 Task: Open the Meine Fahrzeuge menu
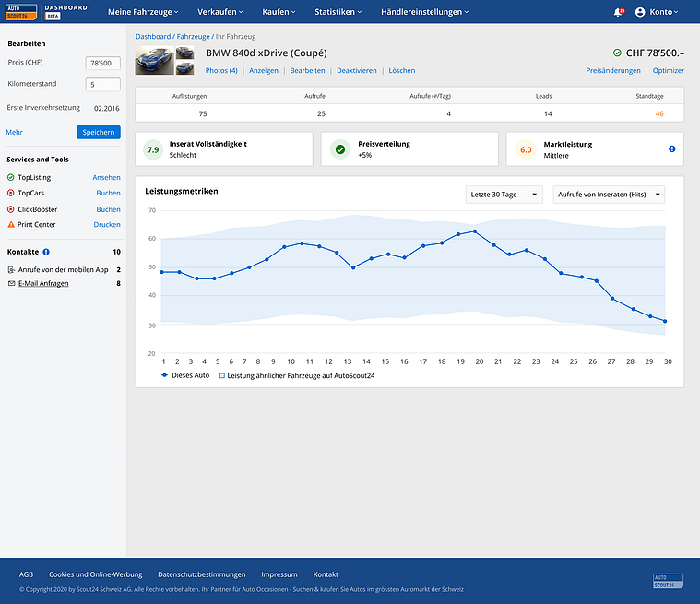(x=143, y=12)
